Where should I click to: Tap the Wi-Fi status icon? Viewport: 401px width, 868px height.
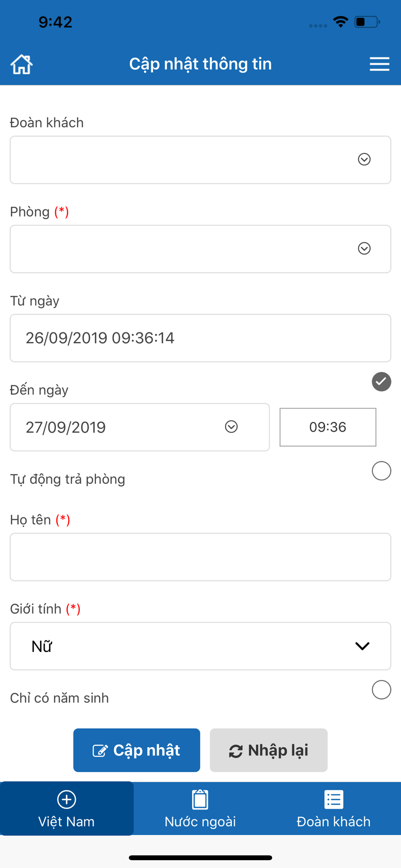[x=341, y=22]
